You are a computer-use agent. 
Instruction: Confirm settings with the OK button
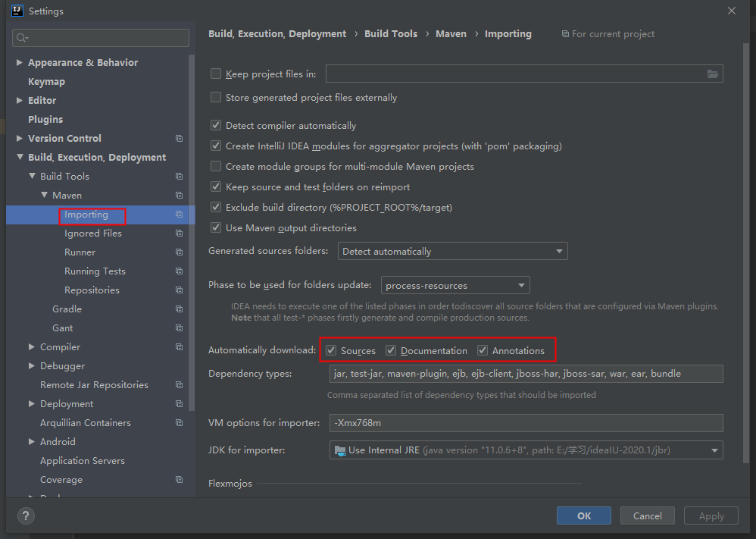point(584,515)
